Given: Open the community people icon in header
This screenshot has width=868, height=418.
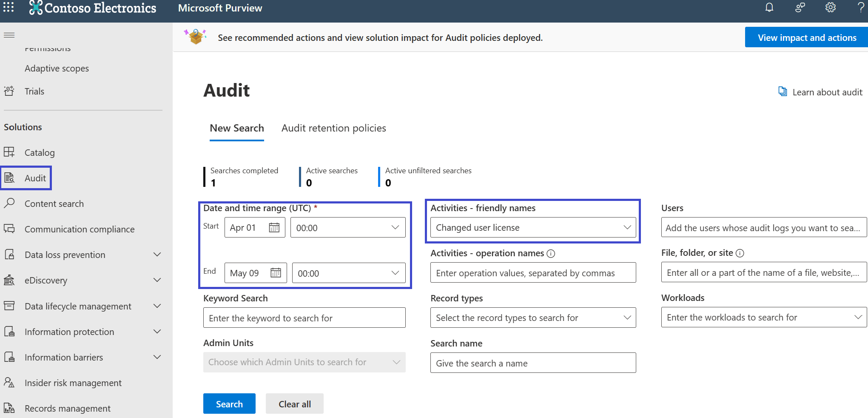Looking at the screenshot, I should (800, 8).
